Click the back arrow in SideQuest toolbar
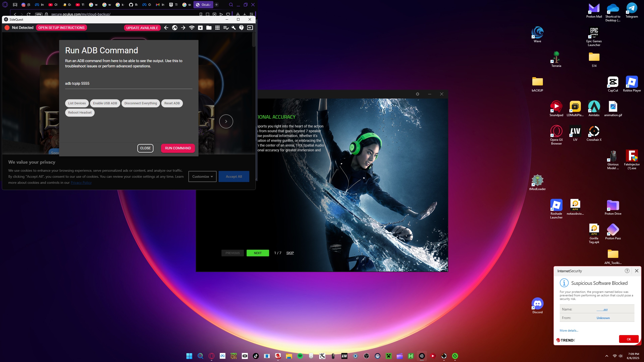This screenshot has width=644, height=362. click(x=166, y=28)
